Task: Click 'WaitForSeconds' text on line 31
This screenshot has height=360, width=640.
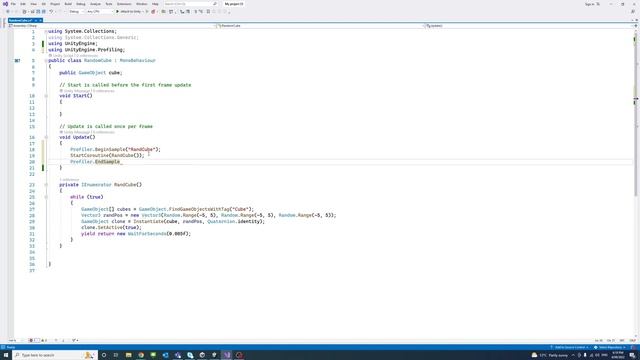Action: coord(147,234)
